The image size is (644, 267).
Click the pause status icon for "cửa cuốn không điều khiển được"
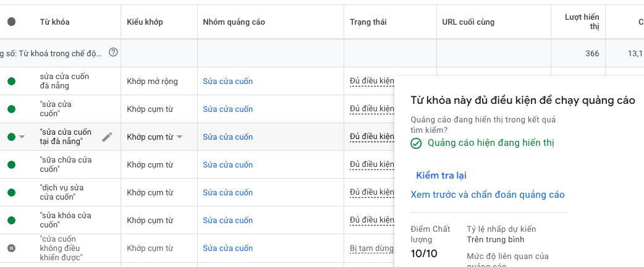[11, 248]
